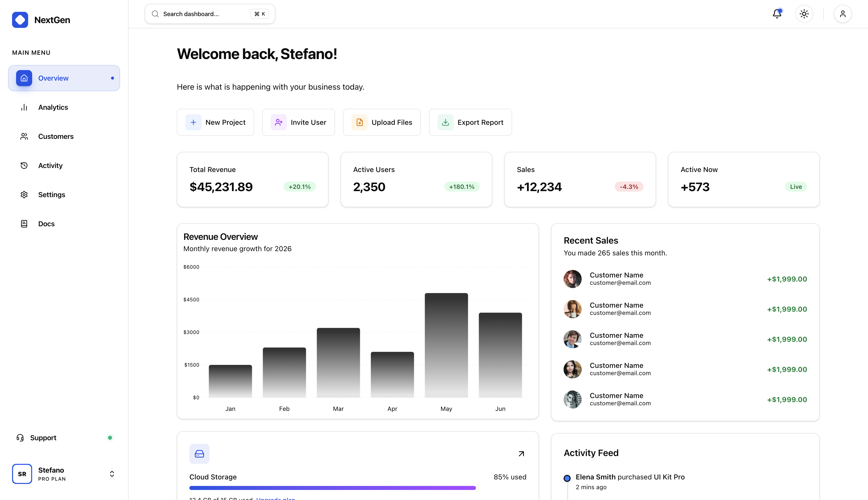Click the Invite User button
This screenshot has height=500, width=868.
point(298,122)
